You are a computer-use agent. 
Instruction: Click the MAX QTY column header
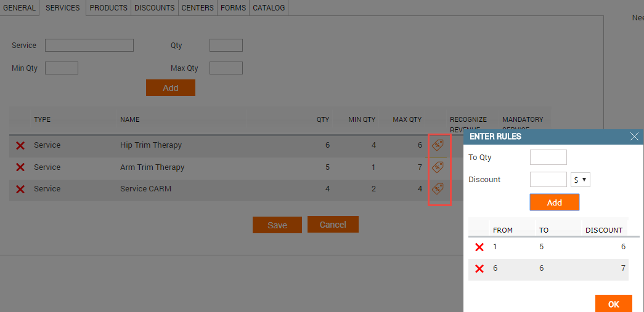[407, 120]
